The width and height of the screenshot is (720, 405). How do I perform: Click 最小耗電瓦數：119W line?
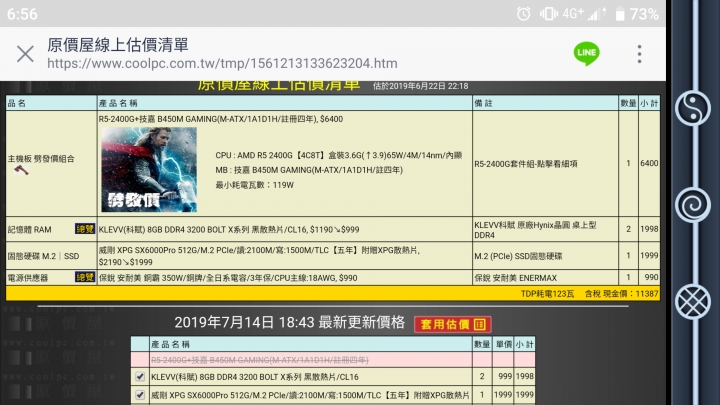pos(254,185)
